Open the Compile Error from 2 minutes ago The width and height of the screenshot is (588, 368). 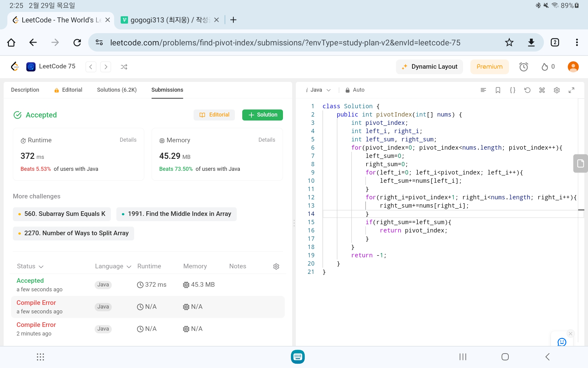(x=148, y=329)
